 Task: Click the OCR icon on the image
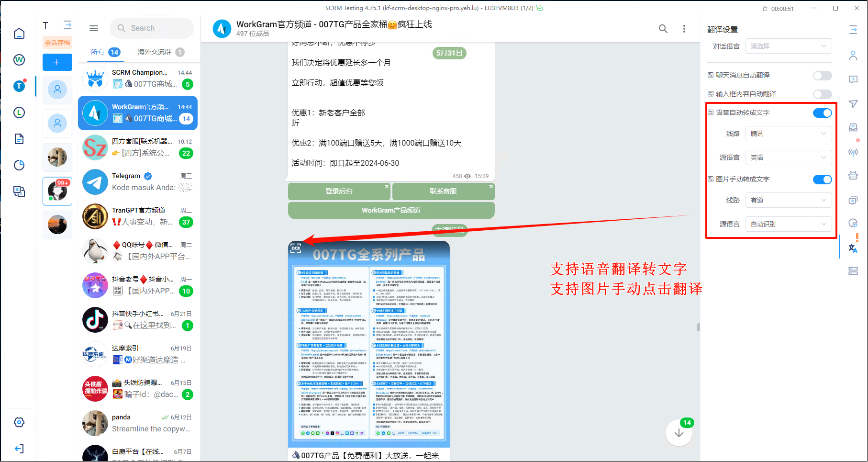pos(296,248)
